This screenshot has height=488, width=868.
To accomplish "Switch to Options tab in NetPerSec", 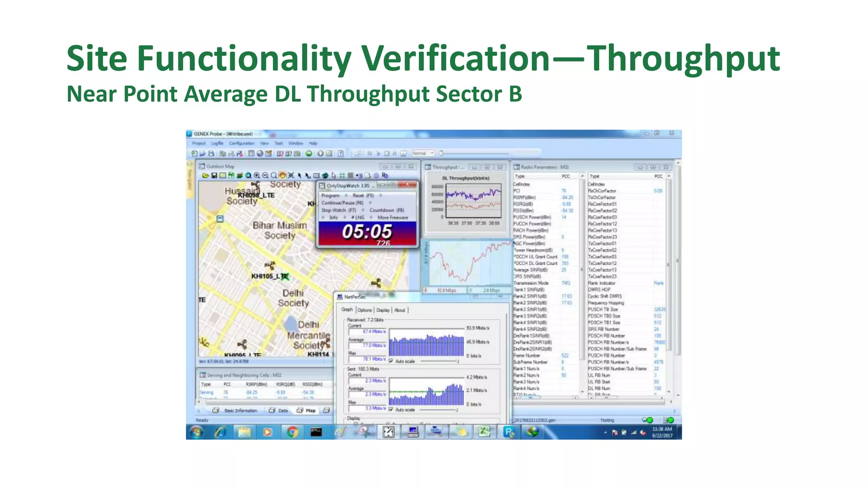I will click(364, 310).
